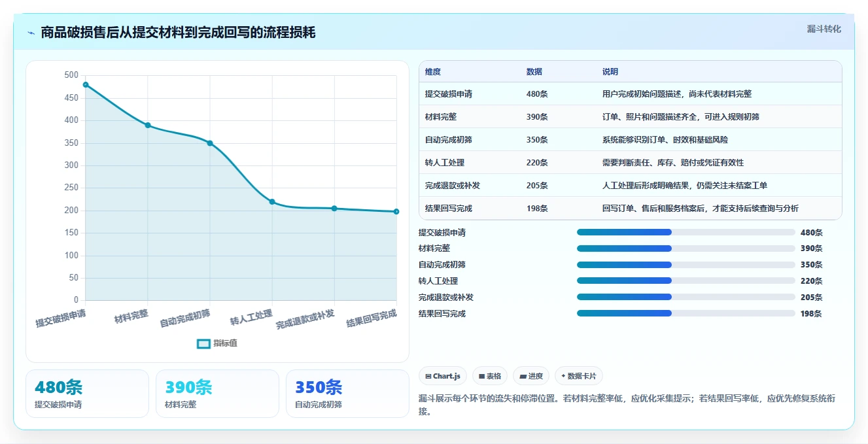Click the description 需要判断责任、库存、赔付或凭证有效性

[x=673, y=163]
